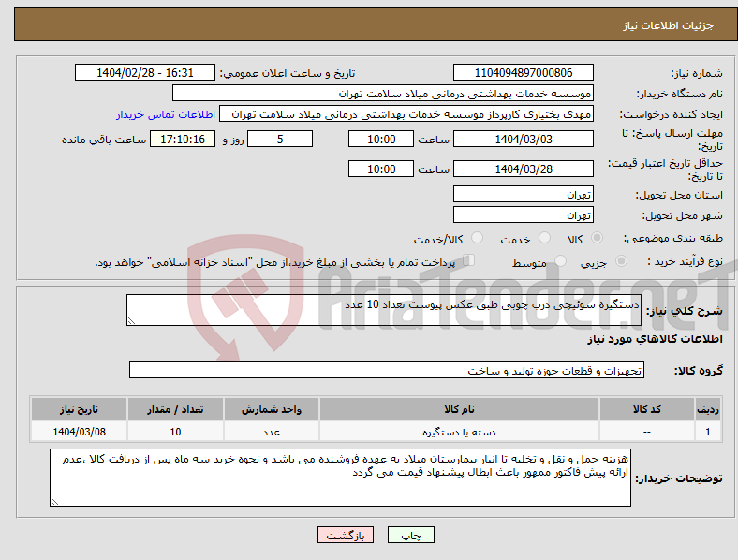Click the چاپ print button
This screenshot has height=560, width=738.
pos(411,535)
